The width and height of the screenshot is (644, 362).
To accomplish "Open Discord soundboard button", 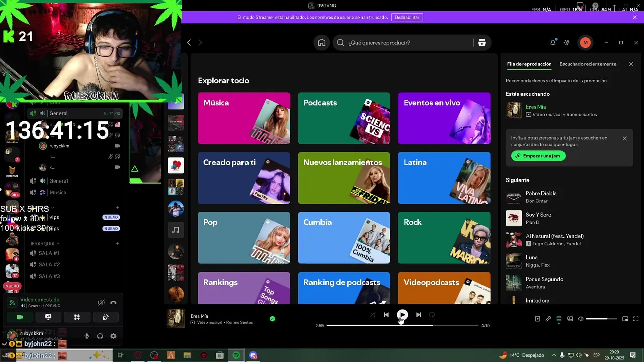I will (x=106, y=317).
